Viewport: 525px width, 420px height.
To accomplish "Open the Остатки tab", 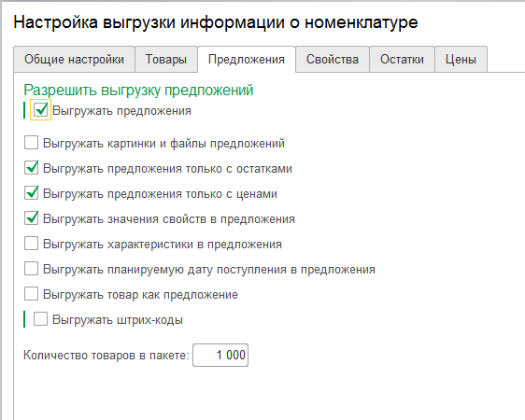I will click(x=402, y=59).
